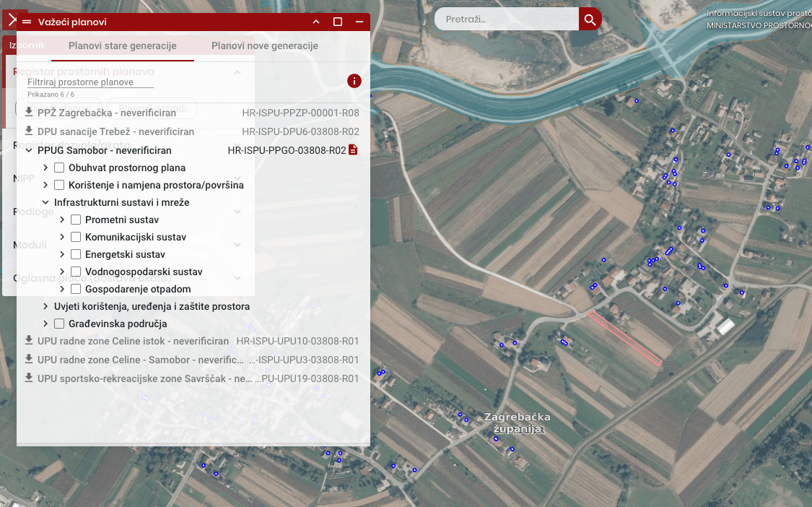Check the Prometni sustav layer
Image resolution: width=812 pixels, height=507 pixels.
point(76,220)
